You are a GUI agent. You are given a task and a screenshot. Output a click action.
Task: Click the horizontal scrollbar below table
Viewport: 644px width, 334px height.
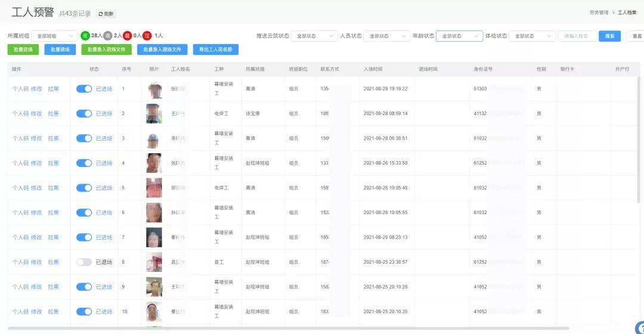(289, 328)
